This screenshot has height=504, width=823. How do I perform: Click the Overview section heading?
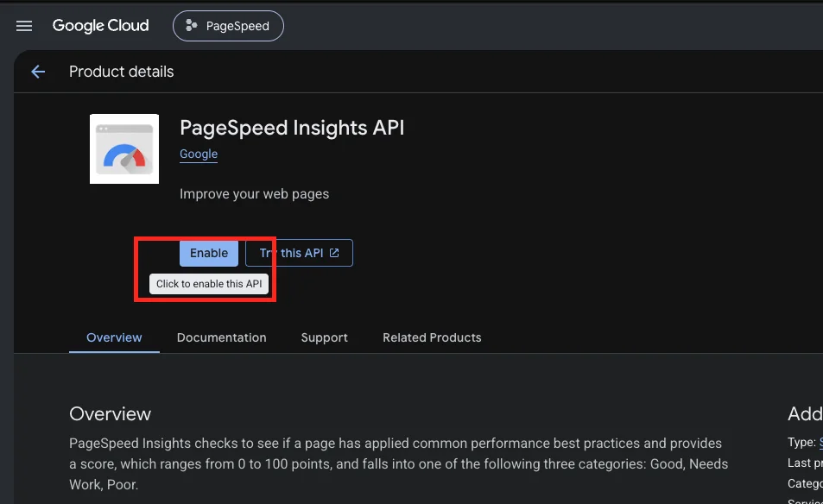[x=111, y=414]
